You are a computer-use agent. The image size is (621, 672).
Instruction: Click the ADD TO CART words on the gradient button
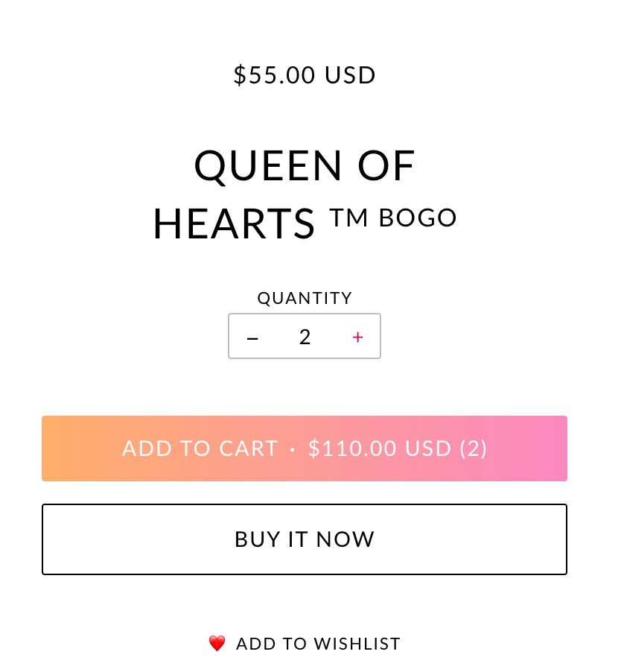[200, 448]
